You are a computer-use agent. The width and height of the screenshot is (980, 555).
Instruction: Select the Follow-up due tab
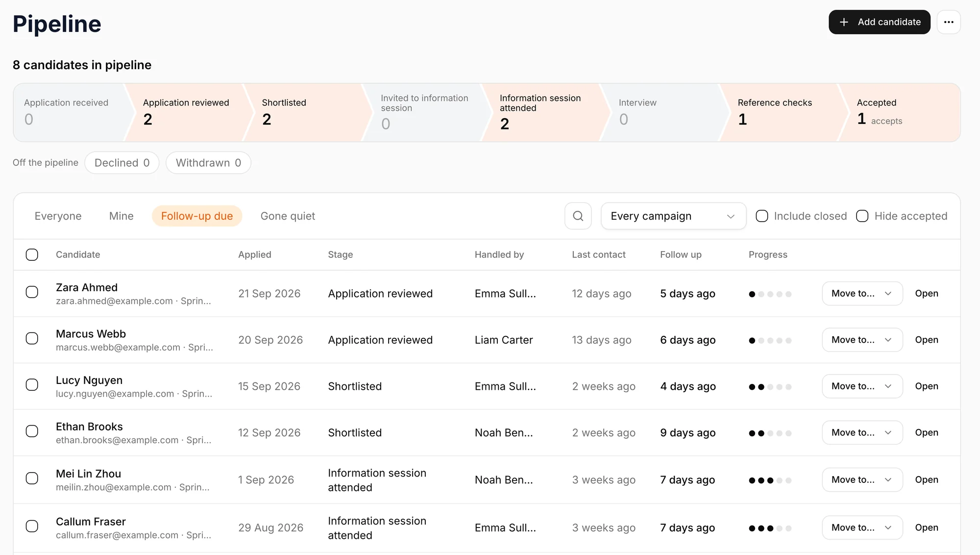[x=197, y=216]
